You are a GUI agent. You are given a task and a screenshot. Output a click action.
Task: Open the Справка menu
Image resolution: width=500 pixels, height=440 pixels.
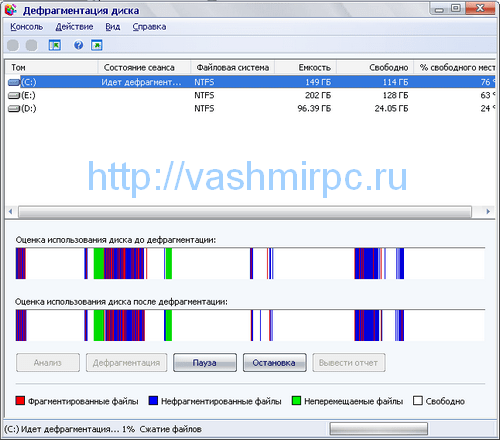coord(149,27)
